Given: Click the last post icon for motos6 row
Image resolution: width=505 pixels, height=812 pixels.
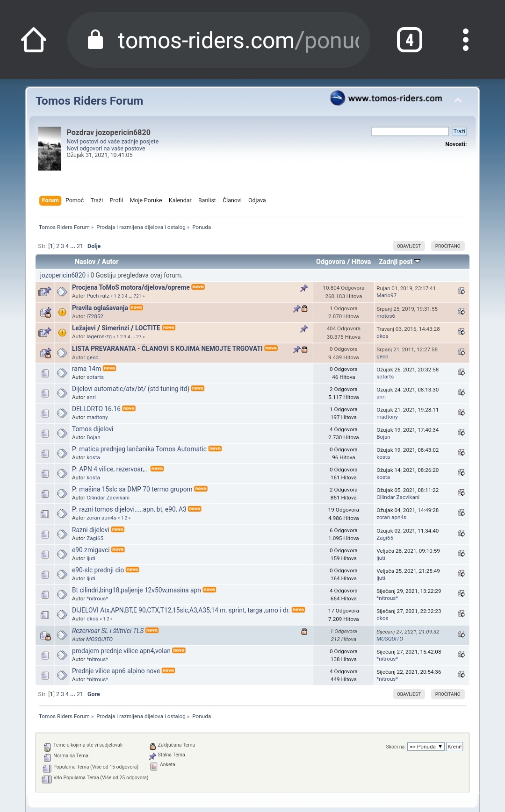Looking at the screenshot, I should 461,312.
